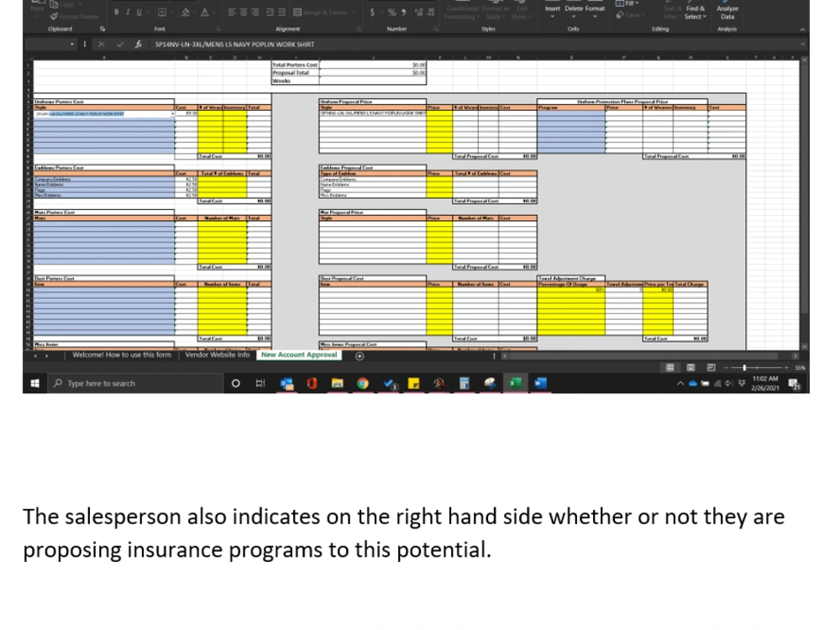The width and height of the screenshot is (840, 630).
Task: Switch to Page Layout view
Action: point(690,368)
